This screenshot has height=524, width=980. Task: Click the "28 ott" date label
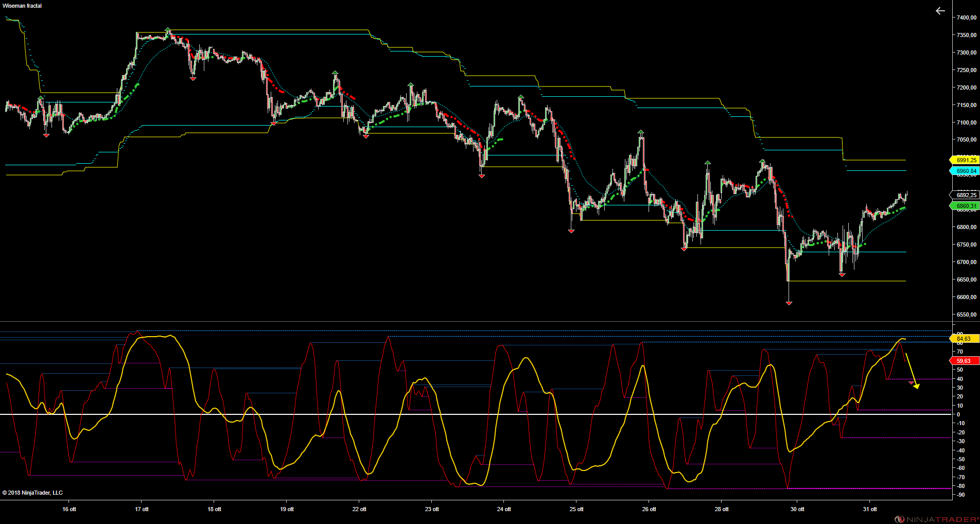coord(722,509)
